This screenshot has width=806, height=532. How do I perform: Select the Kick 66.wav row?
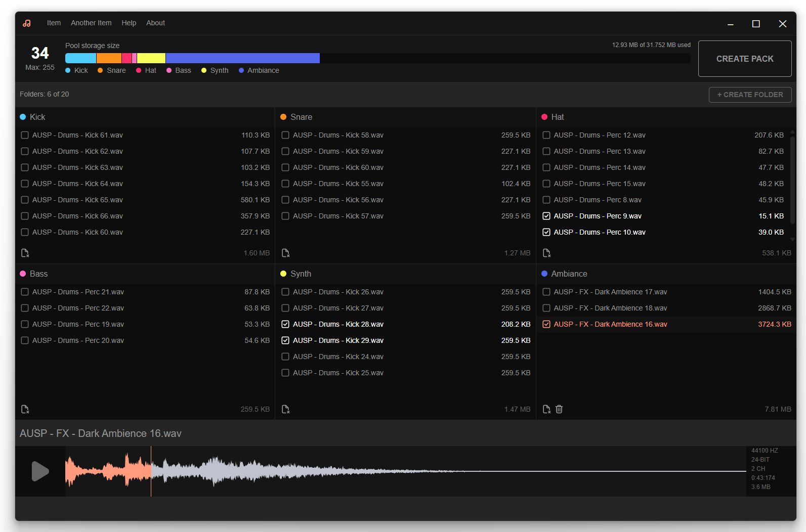coord(145,216)
